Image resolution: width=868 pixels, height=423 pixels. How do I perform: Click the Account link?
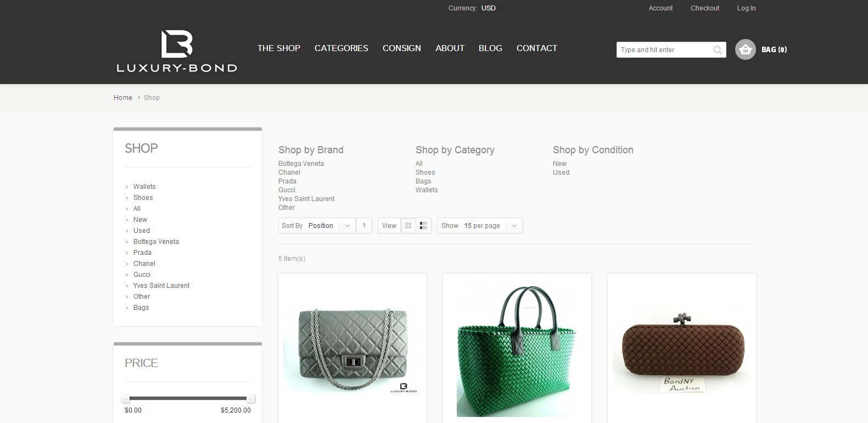tap(660, 8)
